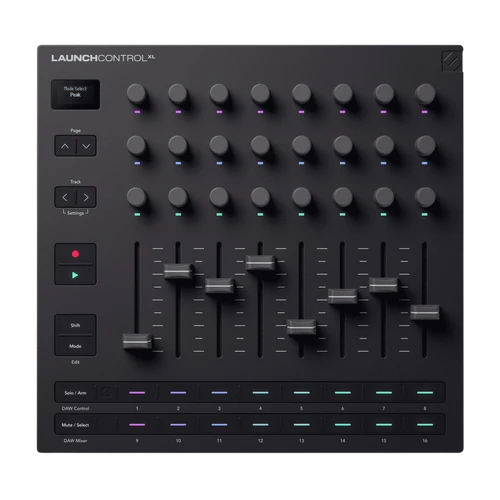Click the fifth blue-LED knob in middle row

[x=301, y=145]
